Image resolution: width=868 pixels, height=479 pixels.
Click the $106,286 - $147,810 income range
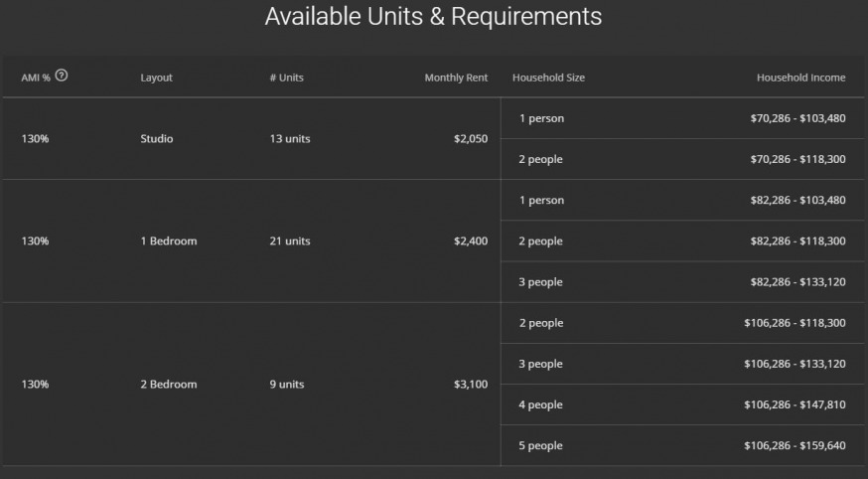[x=795, y=405]
